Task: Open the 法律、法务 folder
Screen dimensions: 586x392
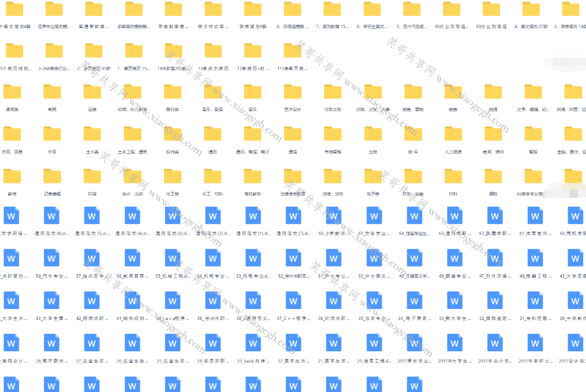Action: tap(333, 176)
